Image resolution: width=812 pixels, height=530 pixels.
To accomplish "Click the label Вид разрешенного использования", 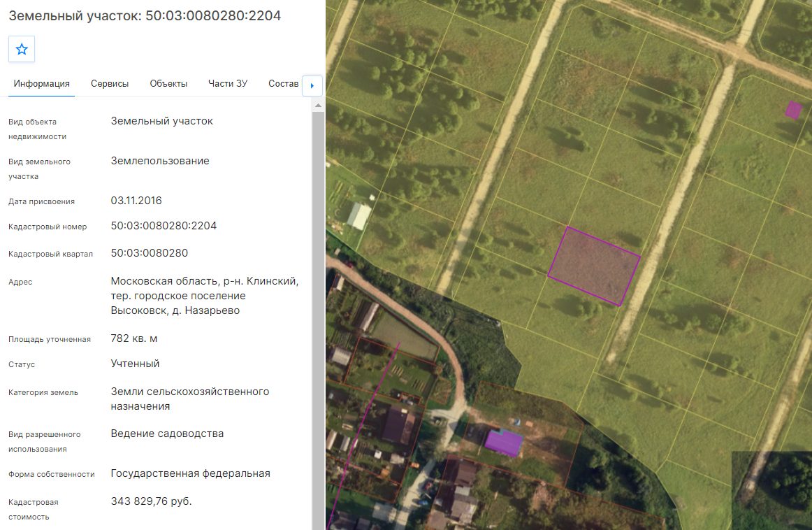I will [x=45, y=441].
